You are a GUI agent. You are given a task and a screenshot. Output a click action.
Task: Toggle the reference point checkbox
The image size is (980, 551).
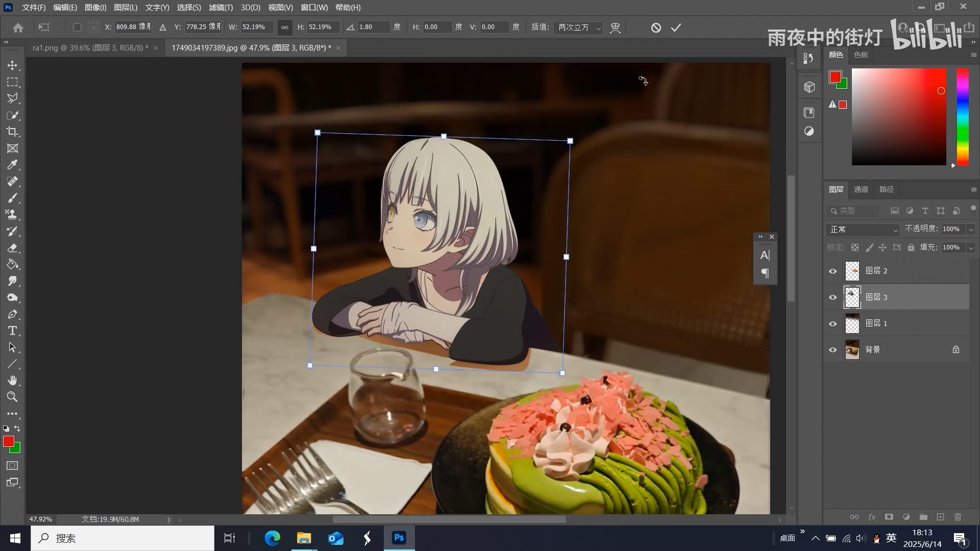click(77, 27)
